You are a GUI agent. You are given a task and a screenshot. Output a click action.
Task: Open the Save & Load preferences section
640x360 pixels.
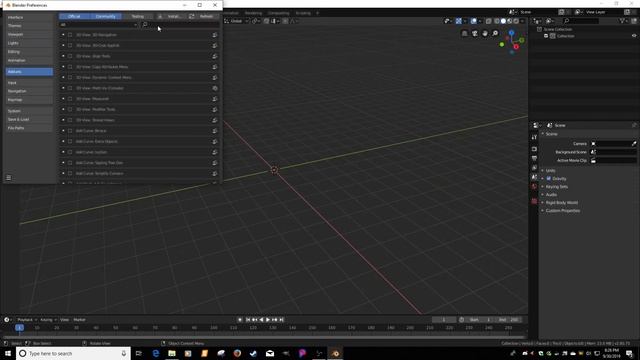[x=29, y=120]
